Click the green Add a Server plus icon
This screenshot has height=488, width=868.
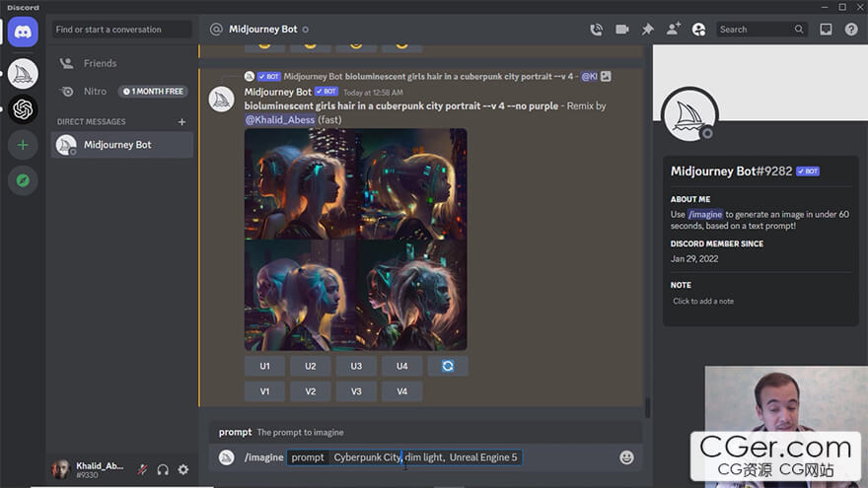click(23, 145)
